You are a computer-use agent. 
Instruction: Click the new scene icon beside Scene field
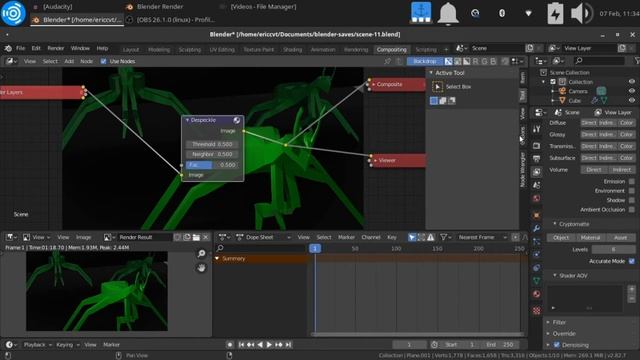[x=530, y=48]
